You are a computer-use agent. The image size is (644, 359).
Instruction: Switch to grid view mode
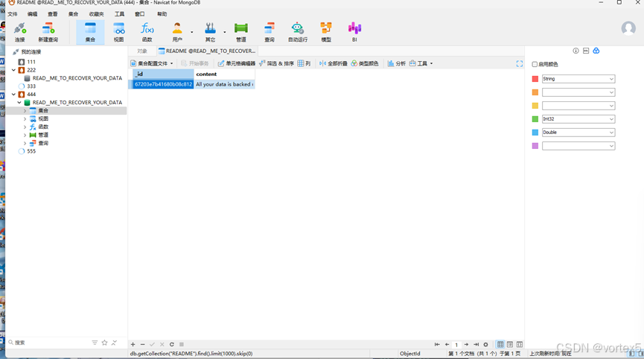(x=500, y=344)
